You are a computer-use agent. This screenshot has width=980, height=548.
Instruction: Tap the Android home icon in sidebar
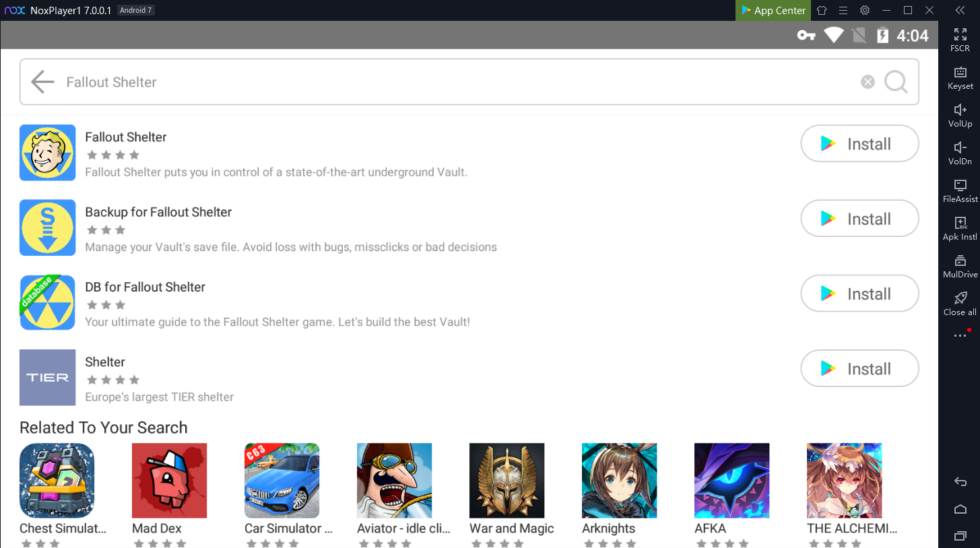pos(960,509)
